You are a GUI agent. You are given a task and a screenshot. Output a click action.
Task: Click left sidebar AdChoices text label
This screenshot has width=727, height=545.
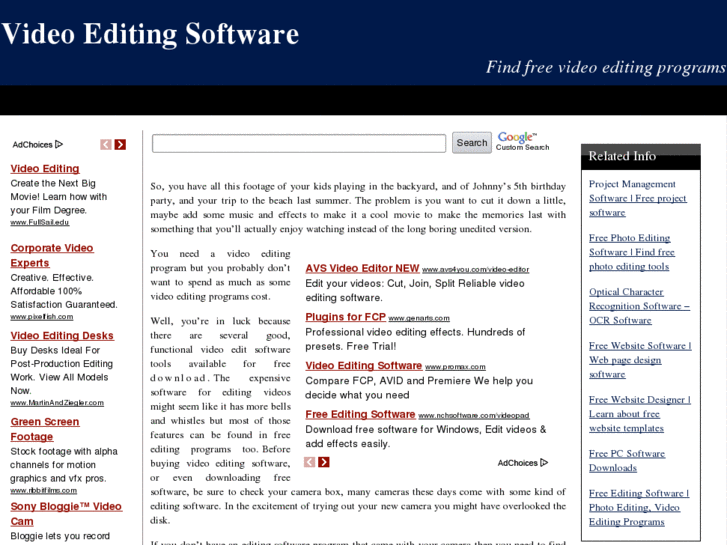(x=32, y=145)
